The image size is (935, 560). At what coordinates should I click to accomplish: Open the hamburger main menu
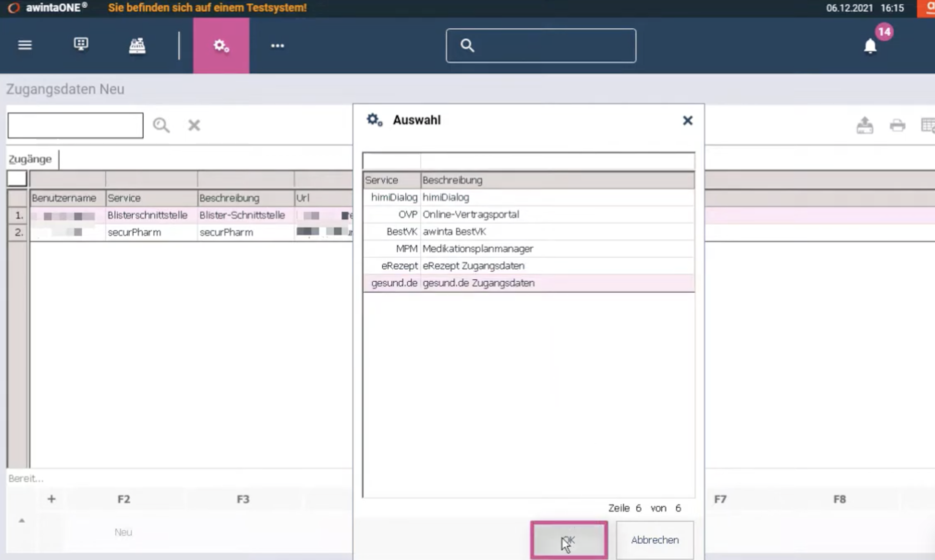click(x=25, y=45)
